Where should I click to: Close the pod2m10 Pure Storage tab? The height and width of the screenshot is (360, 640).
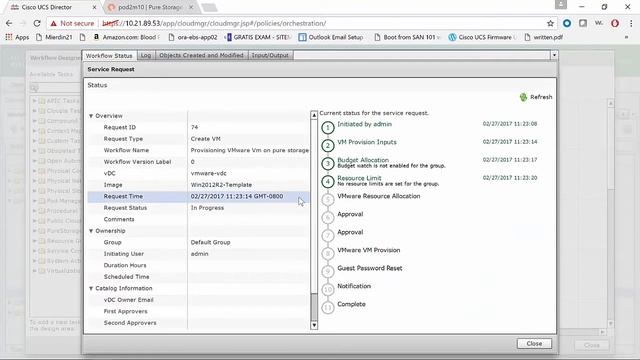[x=191, y=7]
